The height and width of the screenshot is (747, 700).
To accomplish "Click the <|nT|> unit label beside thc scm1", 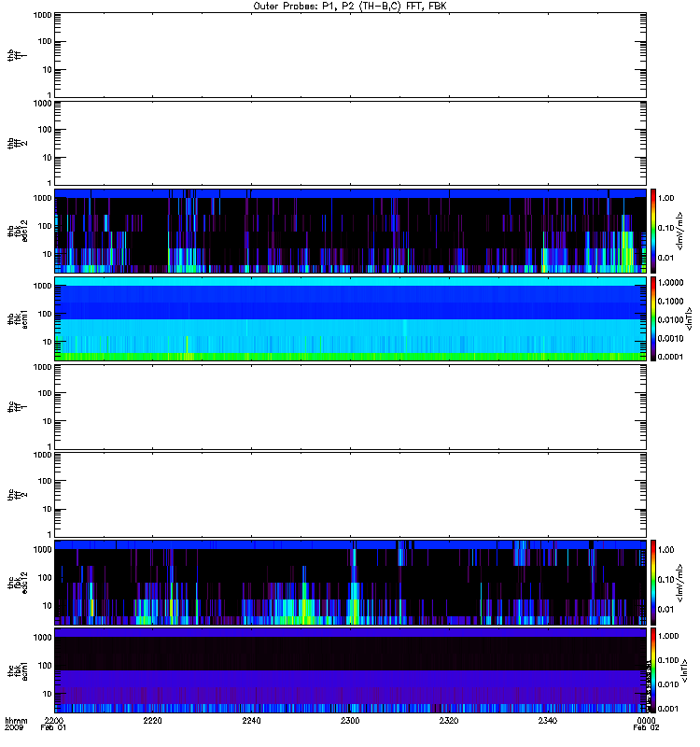I will point(684,670).
